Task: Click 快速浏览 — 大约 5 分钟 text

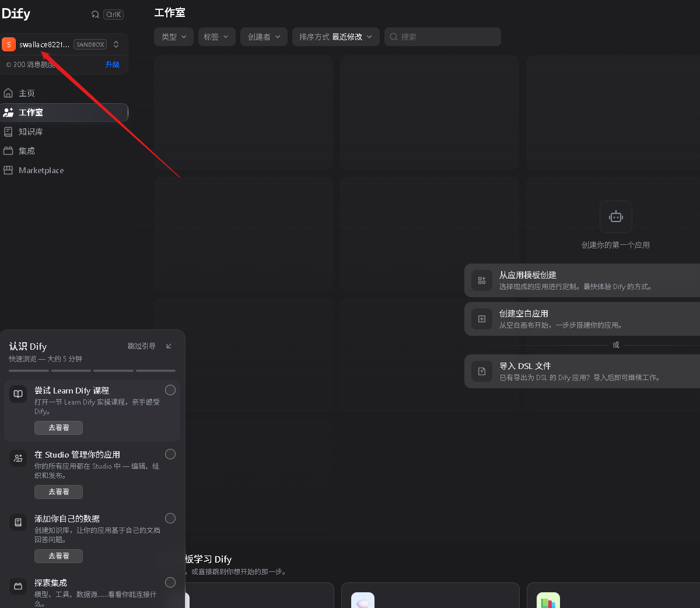Action: pos(45,359)
